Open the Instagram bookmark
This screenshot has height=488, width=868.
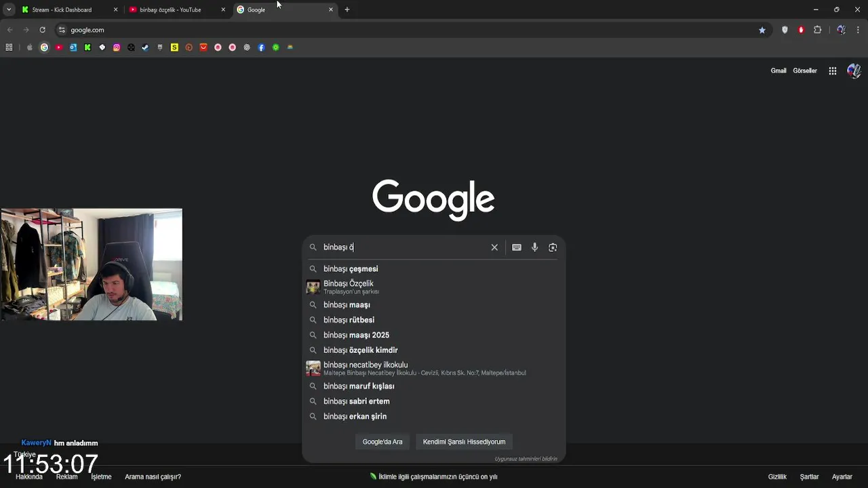click(117, 47)
